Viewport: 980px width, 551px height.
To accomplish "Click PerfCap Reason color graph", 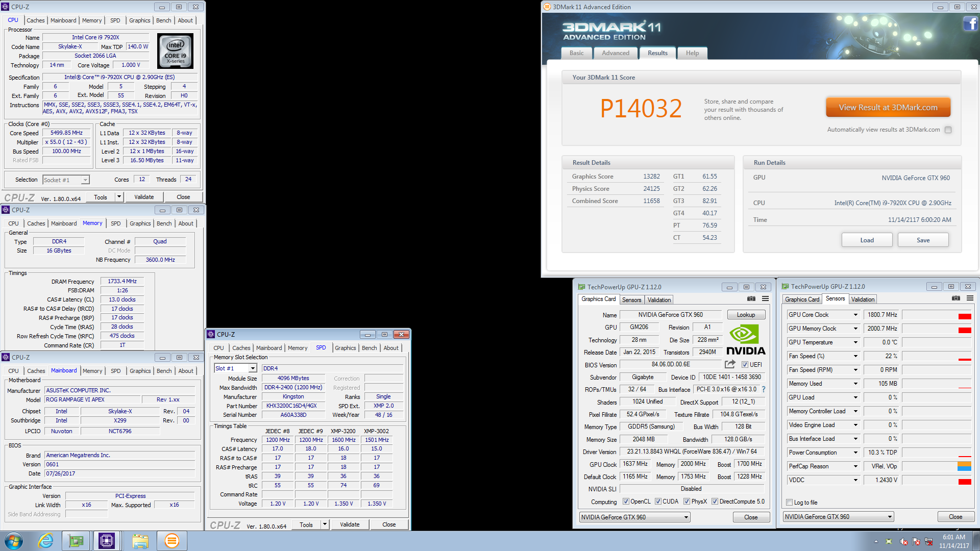I will [x=937, y=466].
